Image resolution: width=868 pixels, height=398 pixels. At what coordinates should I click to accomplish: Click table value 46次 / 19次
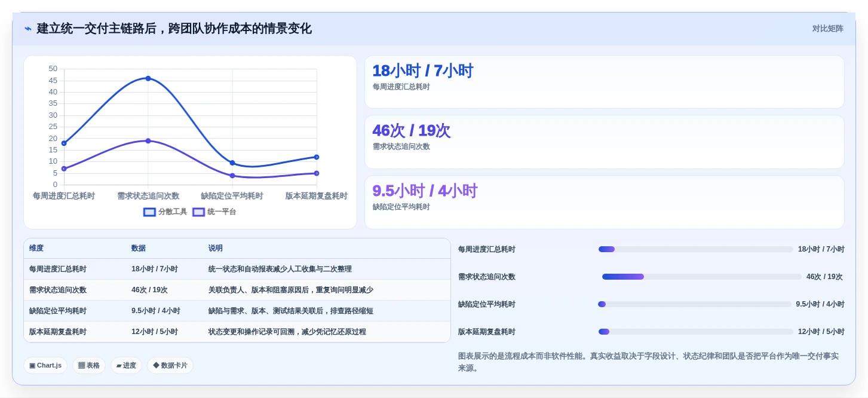(149, 290)
